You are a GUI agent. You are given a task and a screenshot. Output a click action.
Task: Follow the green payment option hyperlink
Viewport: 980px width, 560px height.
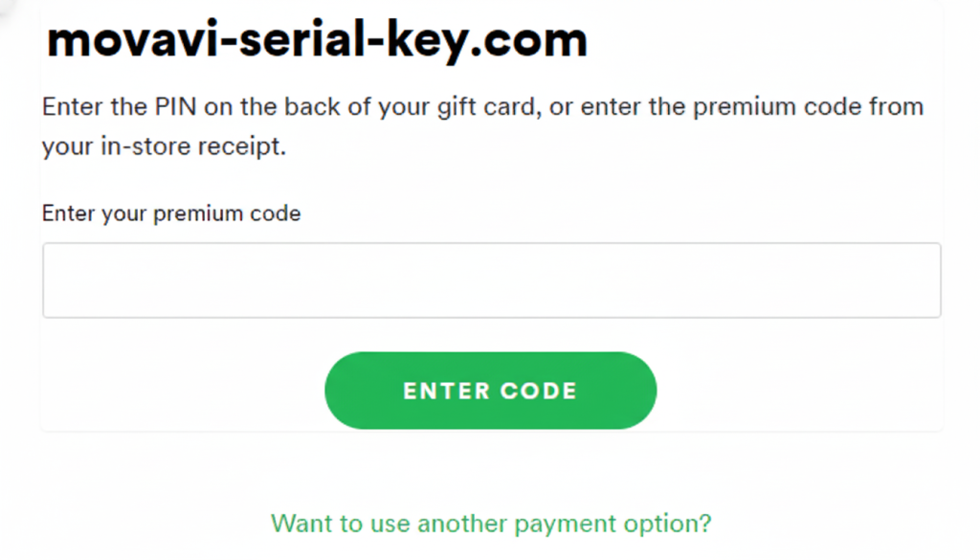tap(490, 524)
